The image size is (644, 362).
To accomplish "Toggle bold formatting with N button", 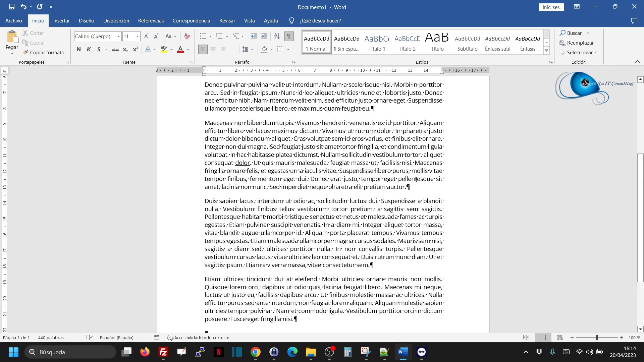I will [78, 50].
